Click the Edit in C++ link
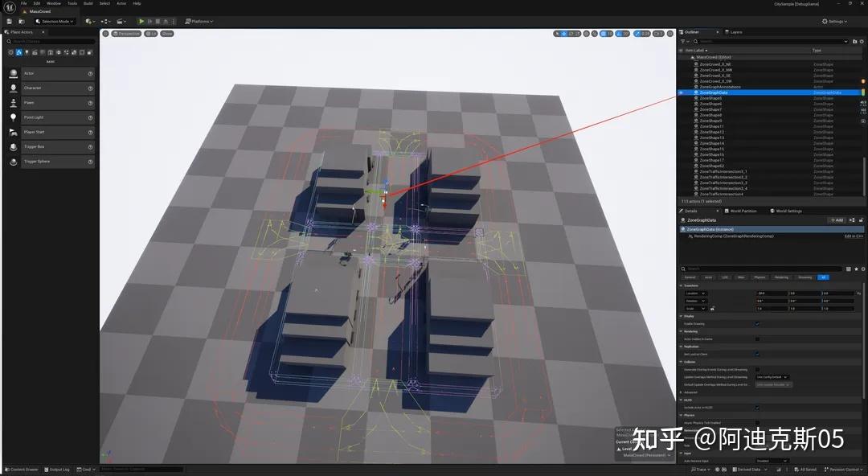 pyautogui.click(x=855, y=236)
